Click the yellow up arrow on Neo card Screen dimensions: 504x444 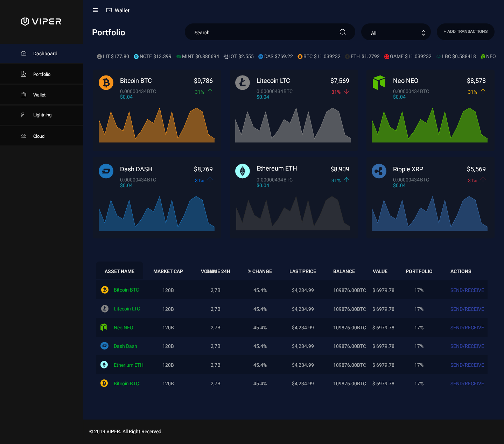tap(483, 91)
